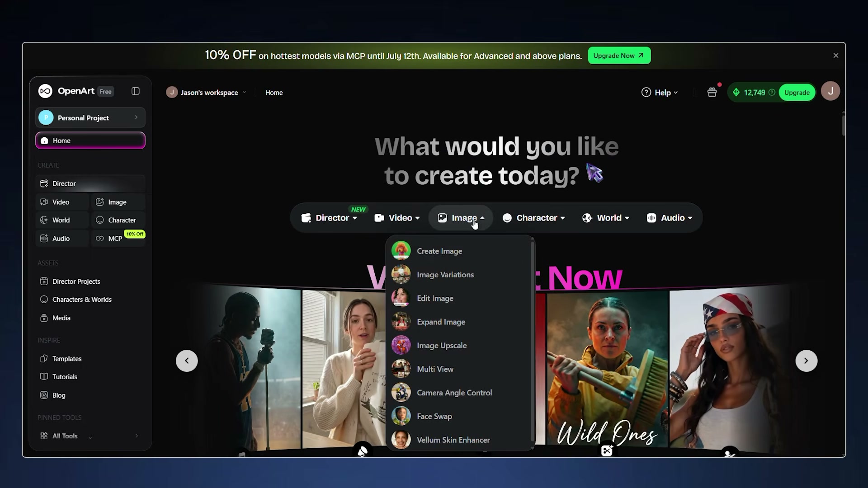Image resolution: width=868 pixels, height=488 pixels.
Task: Click the Media icon in Assets
Action: (44, 318)
